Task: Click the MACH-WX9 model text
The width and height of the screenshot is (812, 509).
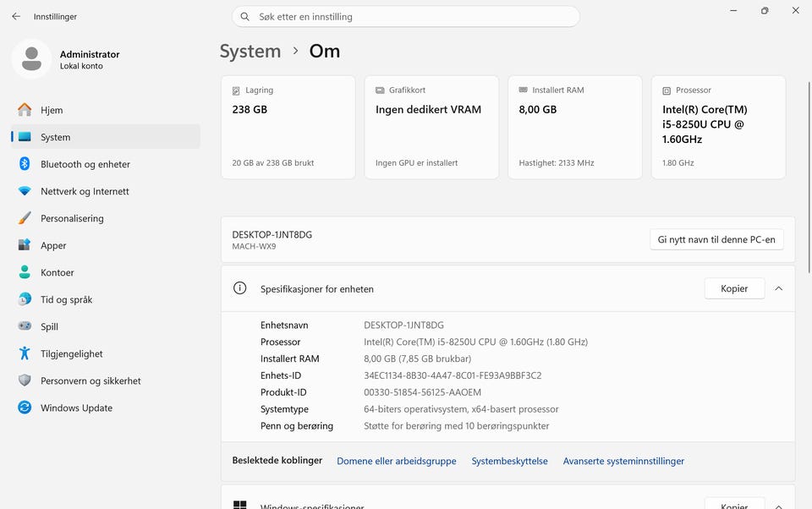Action: 254,247
